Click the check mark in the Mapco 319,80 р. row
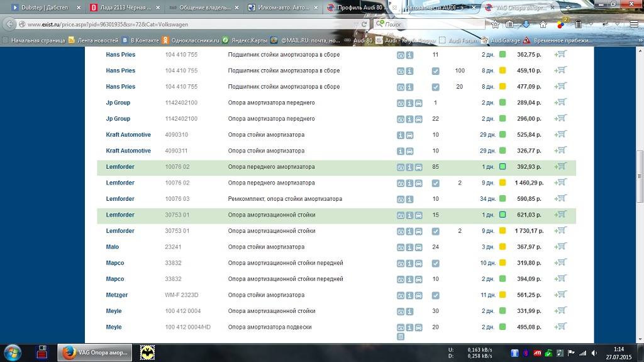Image resolution: width=644 pixels, height=362 pixels. click(x=435, y=264)
